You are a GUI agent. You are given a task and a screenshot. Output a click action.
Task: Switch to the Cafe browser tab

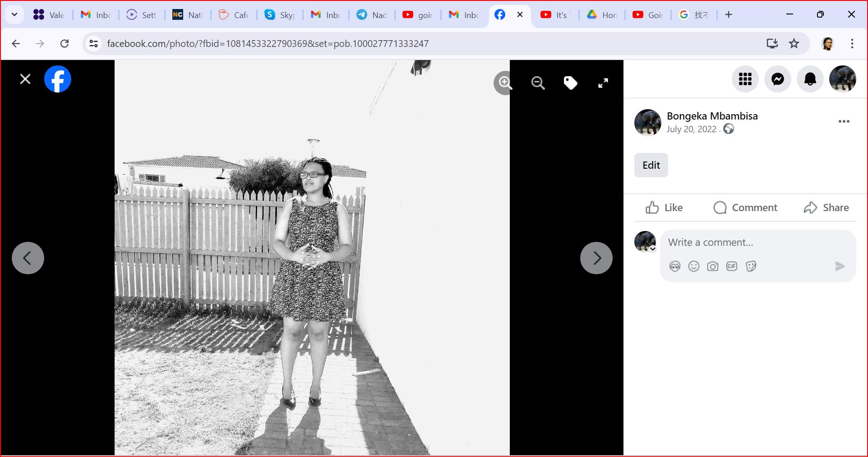(234, 15)
